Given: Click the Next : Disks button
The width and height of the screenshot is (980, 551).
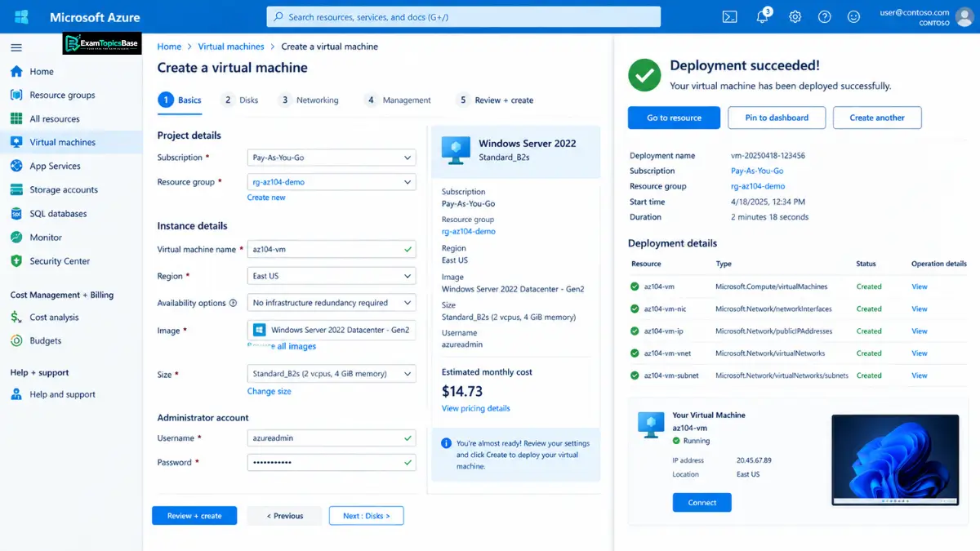Looking at the screenshot, I should [366, 516].
